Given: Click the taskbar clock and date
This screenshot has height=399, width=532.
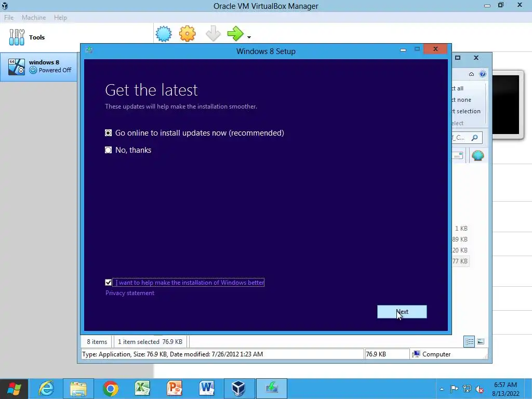Looking at the screenshot, I should tap(506, 389).
